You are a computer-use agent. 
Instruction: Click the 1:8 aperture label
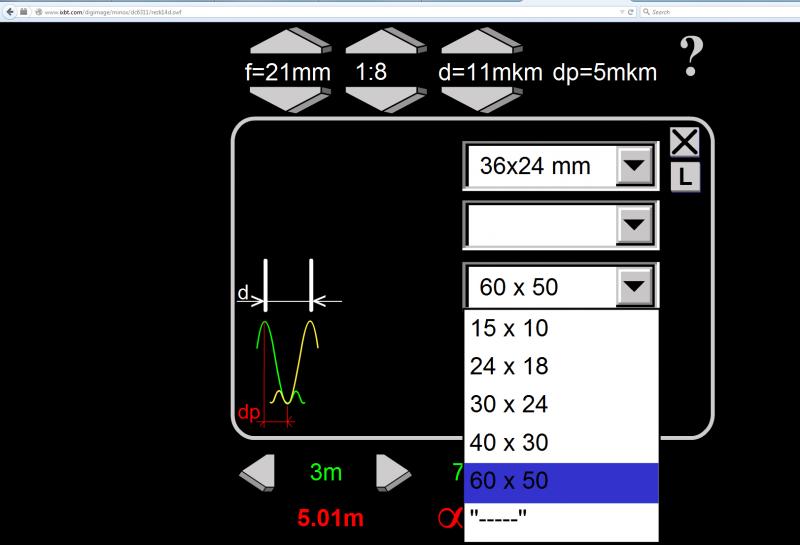point(371,72)
